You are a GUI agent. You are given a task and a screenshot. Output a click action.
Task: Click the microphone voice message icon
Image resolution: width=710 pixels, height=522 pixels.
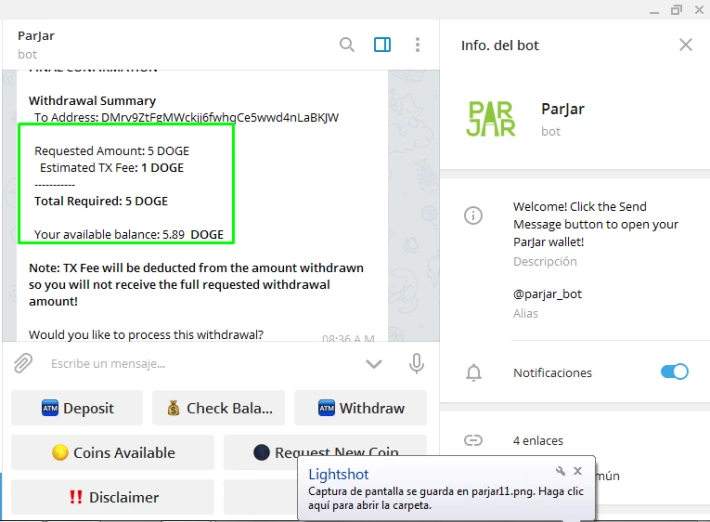tap(417, 363)
